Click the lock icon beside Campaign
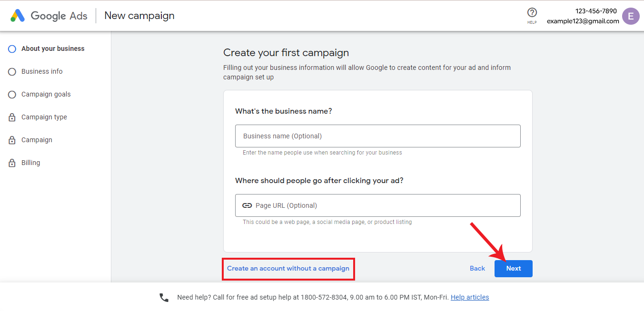Image resolution: width=644 pixels, height=311 pixels. point(12,140)
